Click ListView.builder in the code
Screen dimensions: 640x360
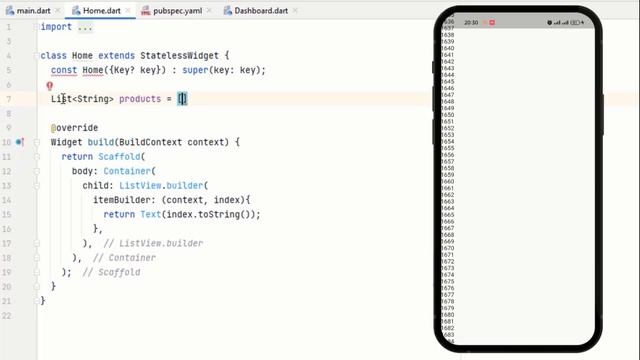click(x=161, y=186)
